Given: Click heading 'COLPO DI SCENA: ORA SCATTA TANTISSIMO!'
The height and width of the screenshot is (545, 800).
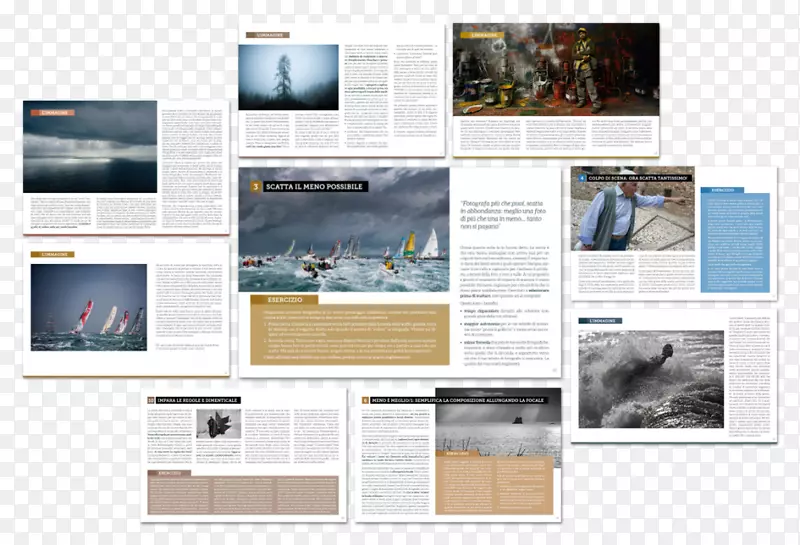Looking at the screenshot, I should click(x=640, y=178).
